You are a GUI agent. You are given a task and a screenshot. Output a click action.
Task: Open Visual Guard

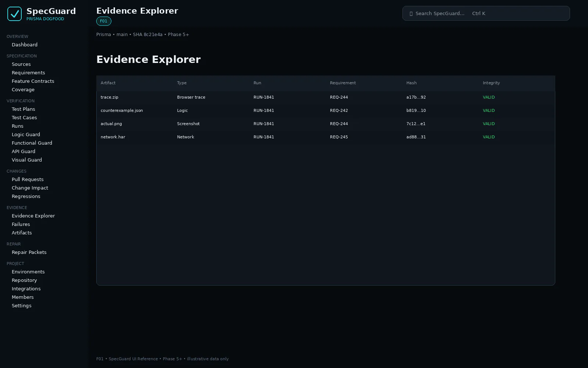pos(27,160)
